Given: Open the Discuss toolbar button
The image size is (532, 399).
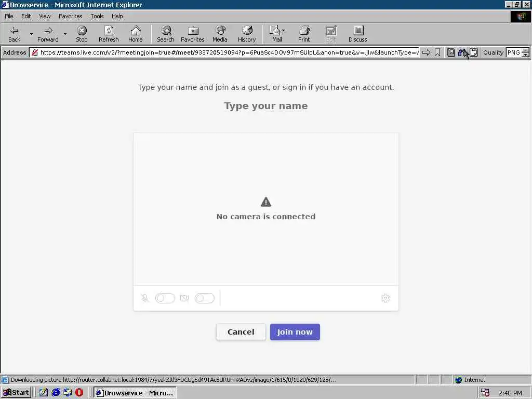Looking at the screenshot, I should click(357, 34).
